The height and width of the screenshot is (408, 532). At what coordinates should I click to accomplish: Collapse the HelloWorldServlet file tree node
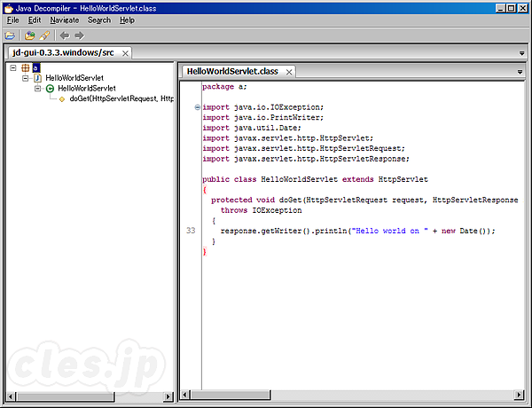26,78
